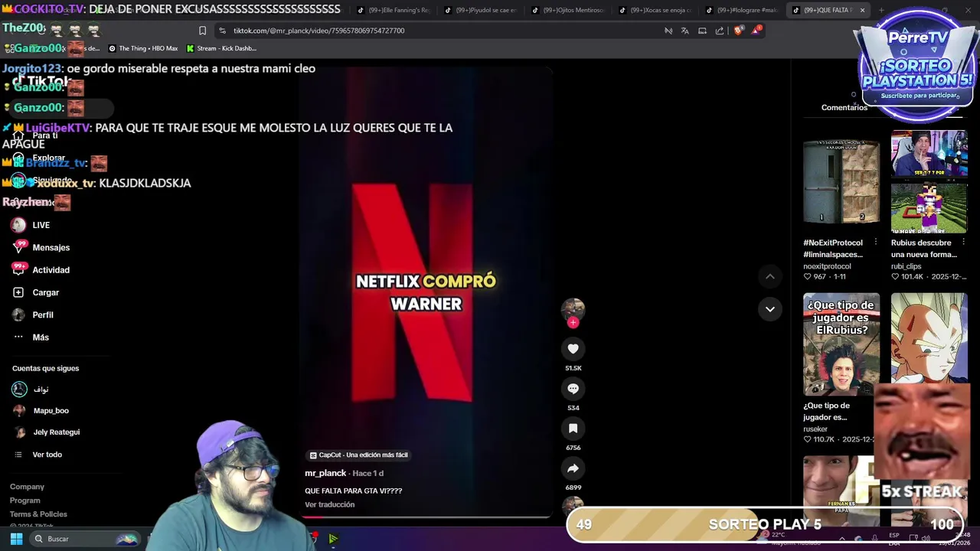Share the video using the arrow icon
This screenshot has height=551, width=980.
(573, 468)
